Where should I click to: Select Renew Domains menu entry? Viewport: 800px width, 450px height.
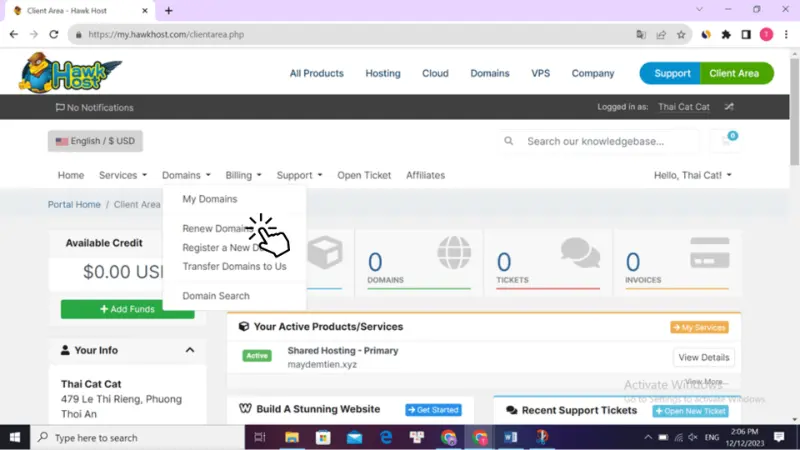coord(218,229)
